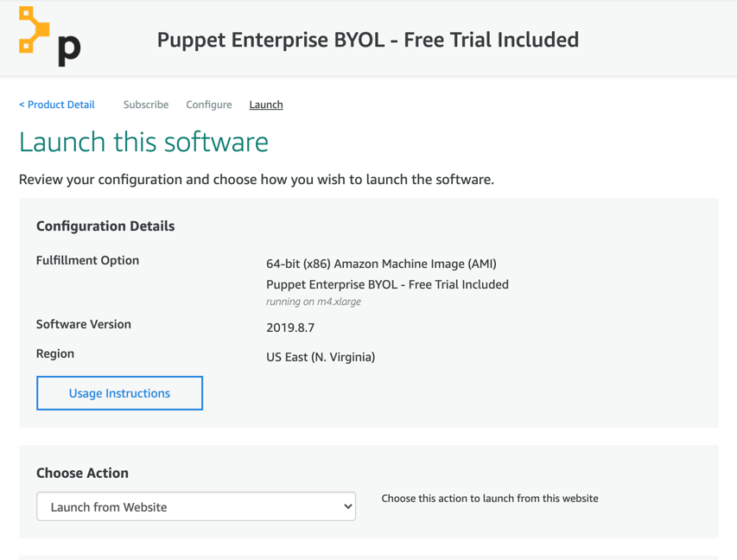Open the Launch from Website dropdown

point(196,506)
